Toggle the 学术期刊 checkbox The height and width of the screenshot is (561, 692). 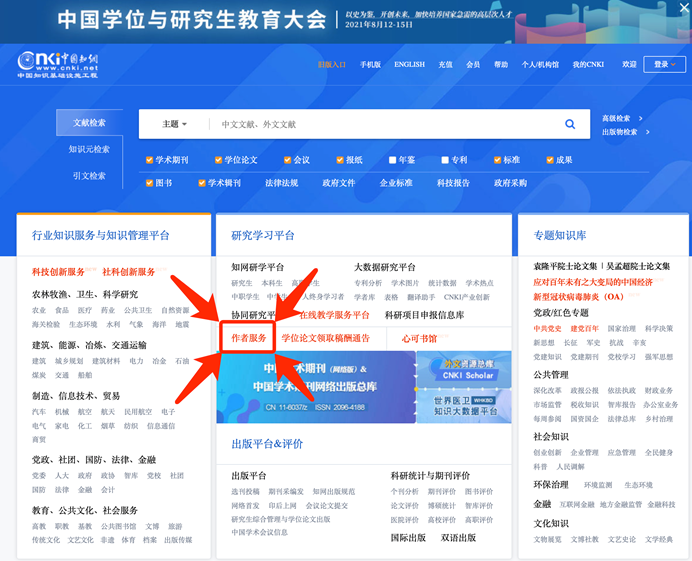click(x=150, y=160)
